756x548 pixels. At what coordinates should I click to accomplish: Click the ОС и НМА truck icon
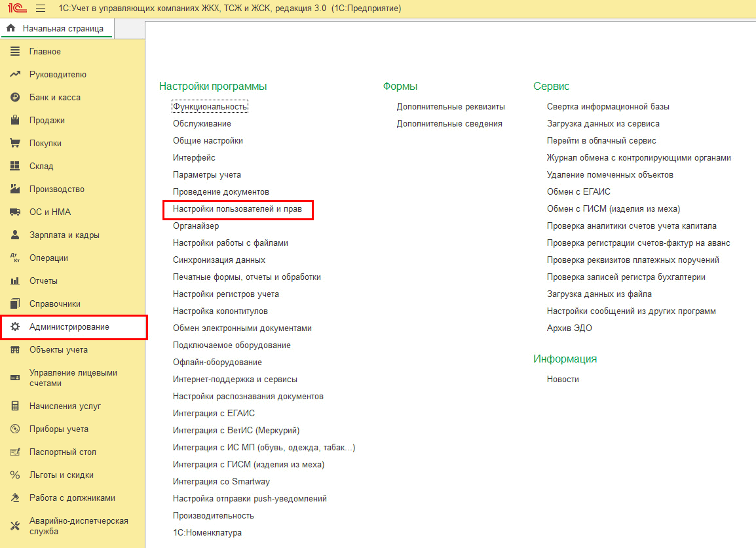click(x=15, y=212)
